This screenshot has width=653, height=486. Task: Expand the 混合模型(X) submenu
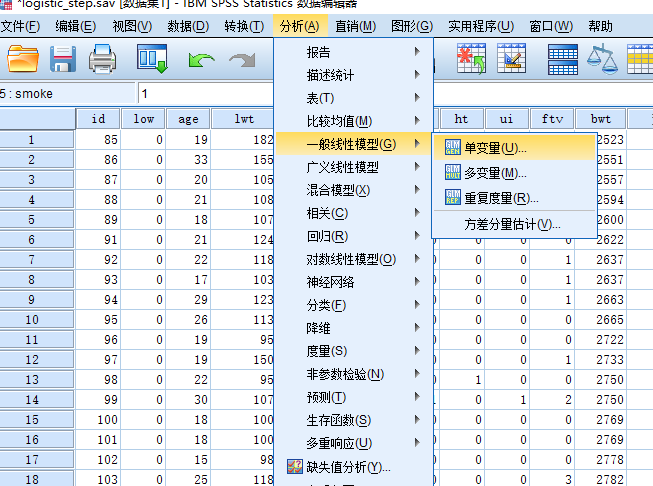pos(353,190)
